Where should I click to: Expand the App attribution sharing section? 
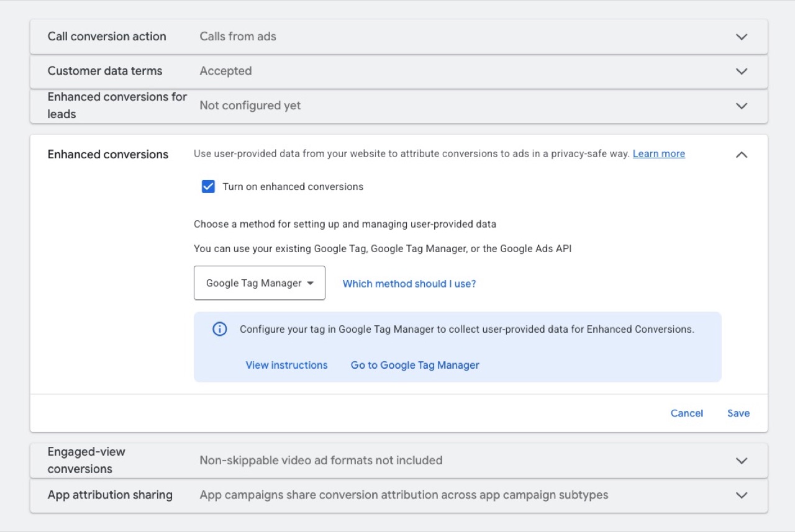[x=741, y=495]
